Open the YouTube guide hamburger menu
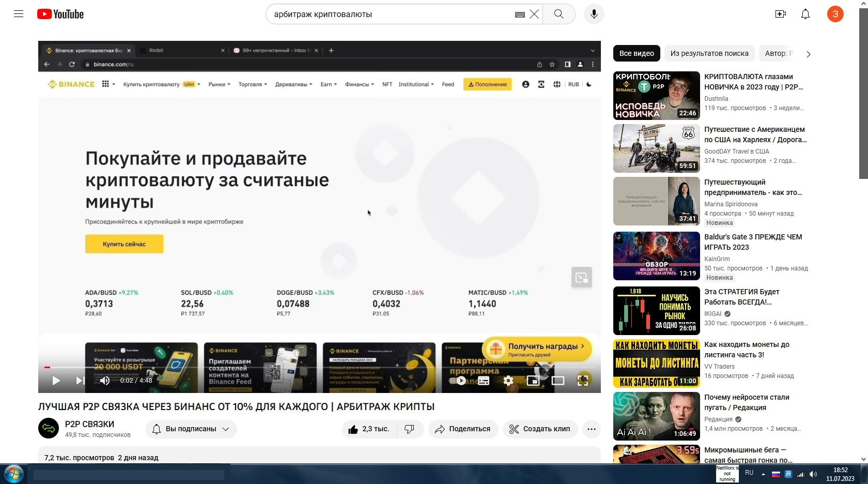The image size is (868, 484). (19, 14)
